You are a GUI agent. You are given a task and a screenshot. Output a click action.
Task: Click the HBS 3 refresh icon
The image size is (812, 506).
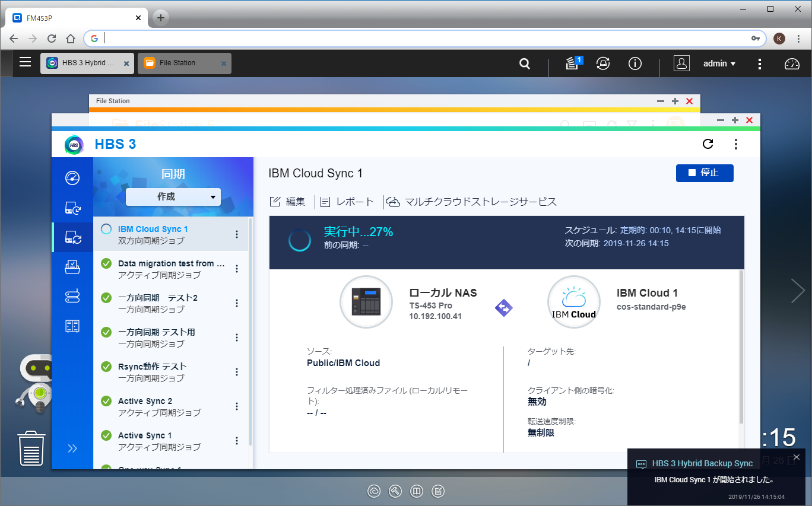coord(708,144)
